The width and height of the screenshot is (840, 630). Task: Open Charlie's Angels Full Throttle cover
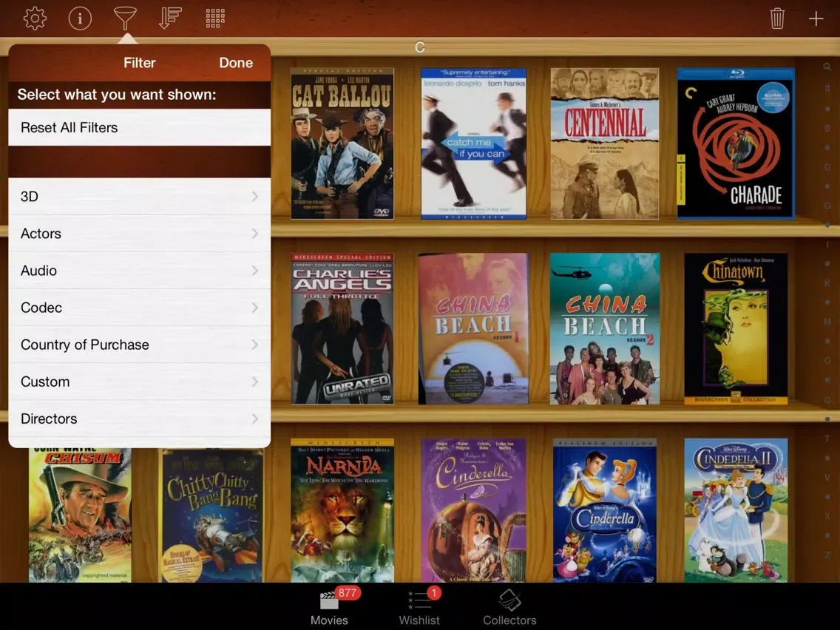(x=342, y=329)
